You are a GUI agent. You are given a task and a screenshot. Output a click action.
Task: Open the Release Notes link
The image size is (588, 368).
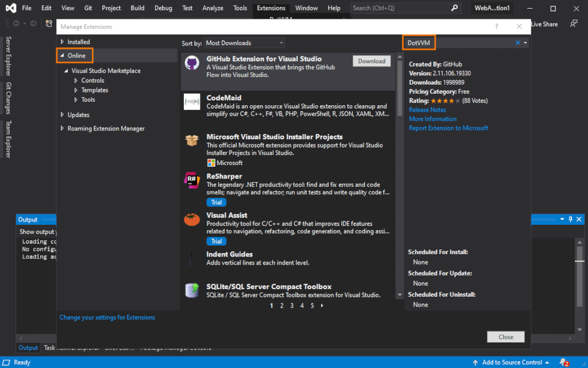coord(427,110)
